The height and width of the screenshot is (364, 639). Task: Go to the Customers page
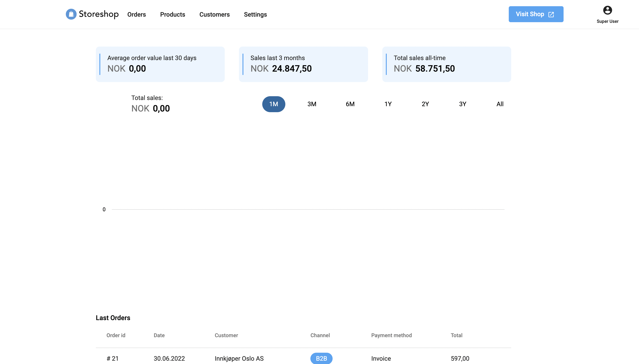click(214, 14)
